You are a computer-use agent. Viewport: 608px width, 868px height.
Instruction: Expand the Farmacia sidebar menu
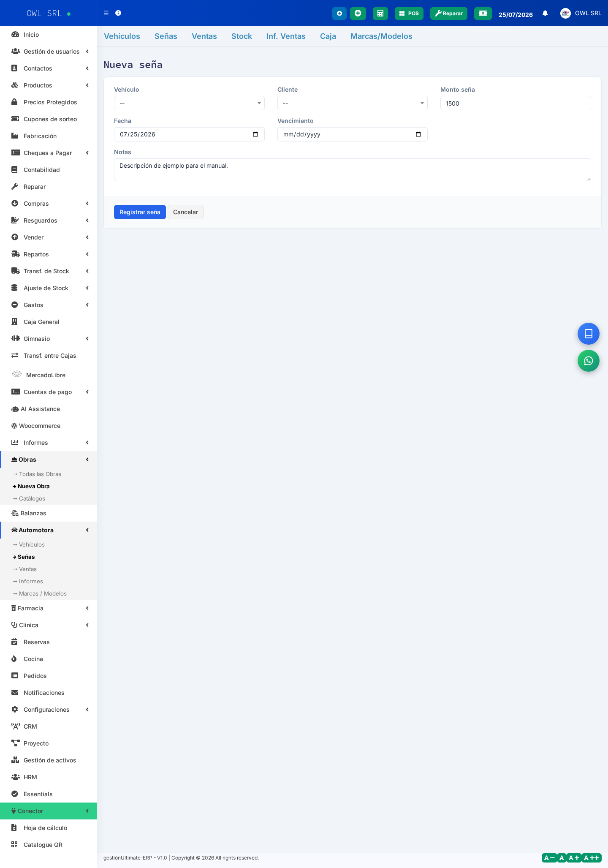[x=49, y=608]
